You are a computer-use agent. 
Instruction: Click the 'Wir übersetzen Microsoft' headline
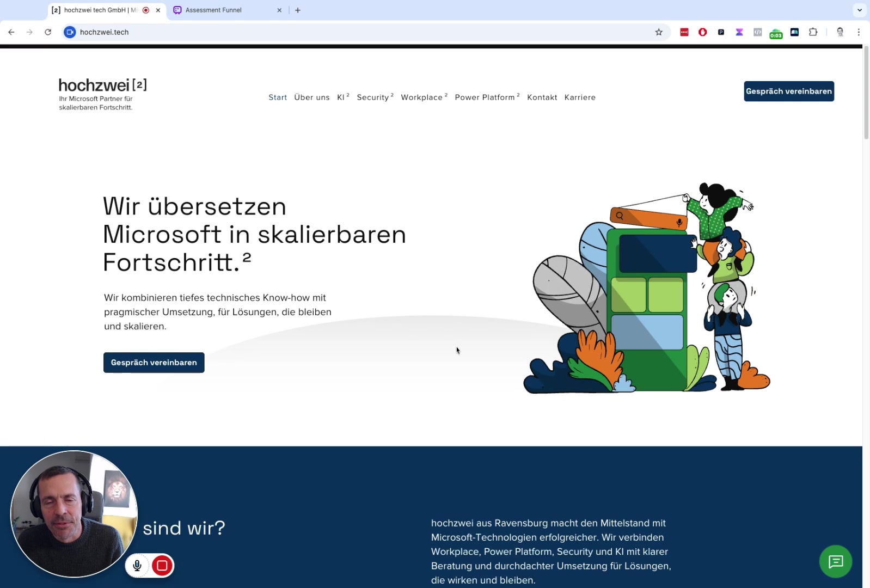click(254, 235)
